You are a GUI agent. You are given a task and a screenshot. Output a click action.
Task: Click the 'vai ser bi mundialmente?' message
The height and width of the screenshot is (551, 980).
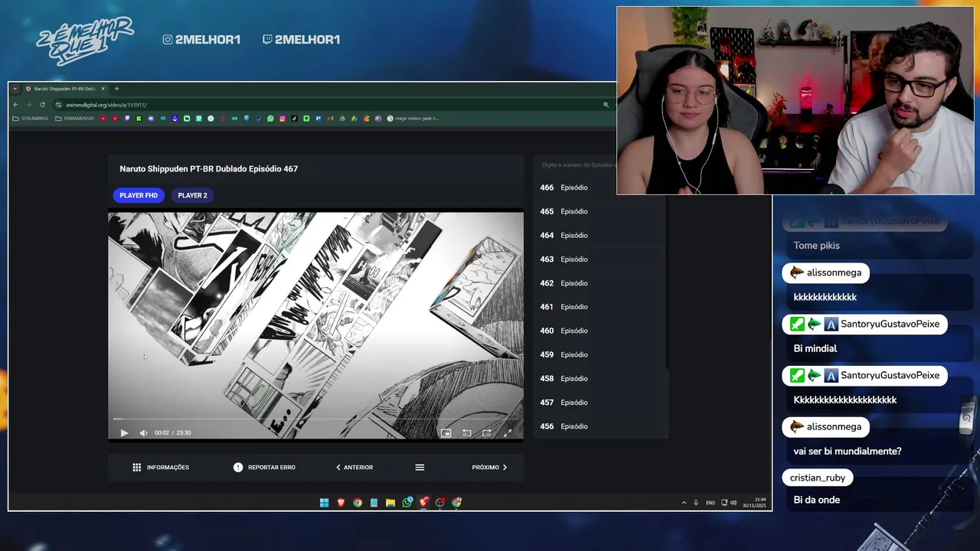tap(848, 452)
